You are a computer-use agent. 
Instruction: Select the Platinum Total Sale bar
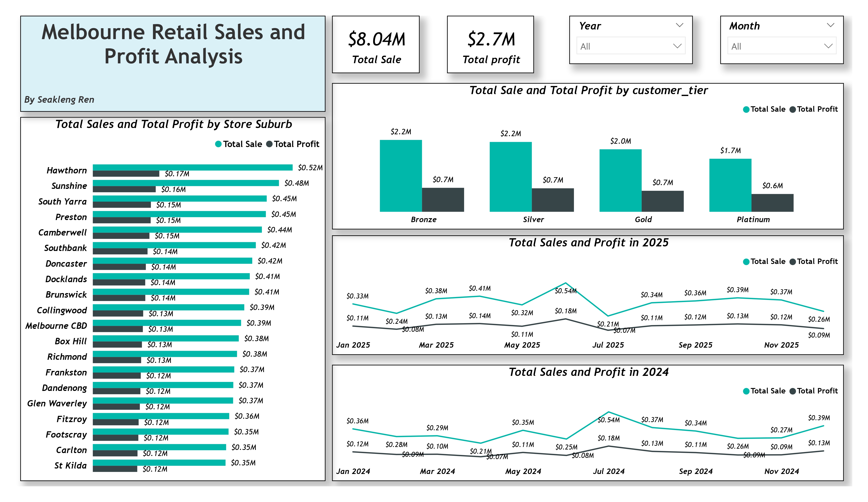click(730, 185)
